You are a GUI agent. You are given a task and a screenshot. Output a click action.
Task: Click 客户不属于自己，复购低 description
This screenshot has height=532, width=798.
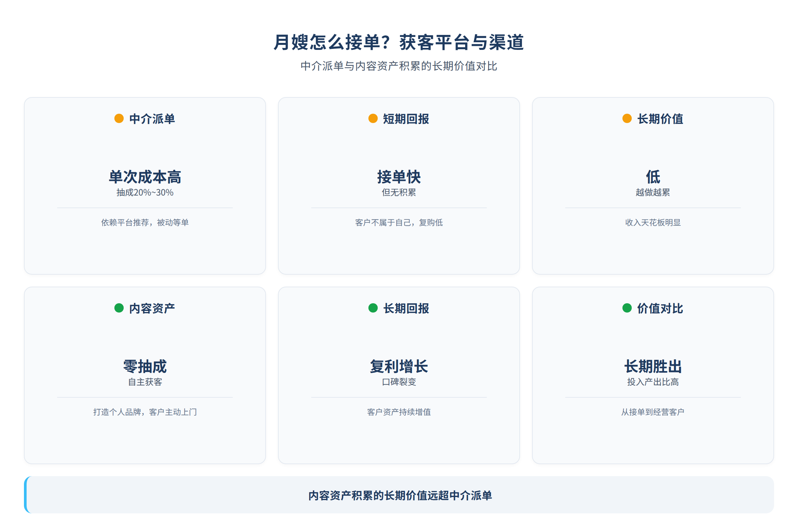[x=399, y=222]
